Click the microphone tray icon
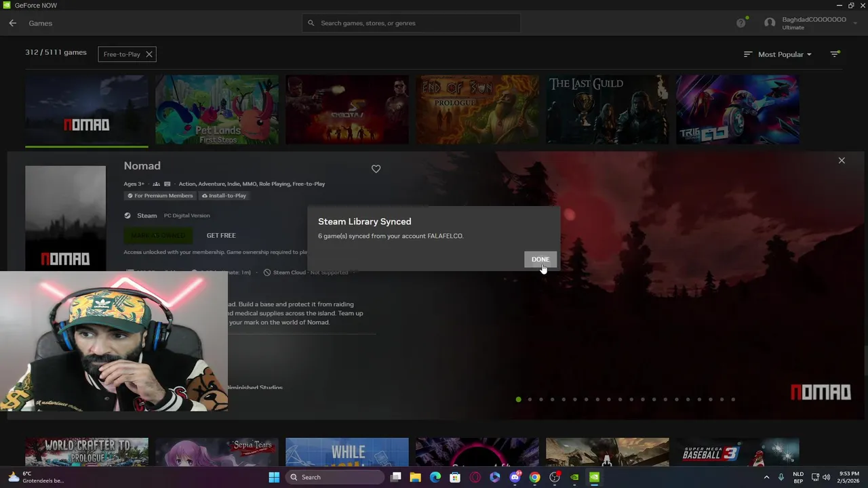This screenshot has height=488, width=868. pos(781,477)
